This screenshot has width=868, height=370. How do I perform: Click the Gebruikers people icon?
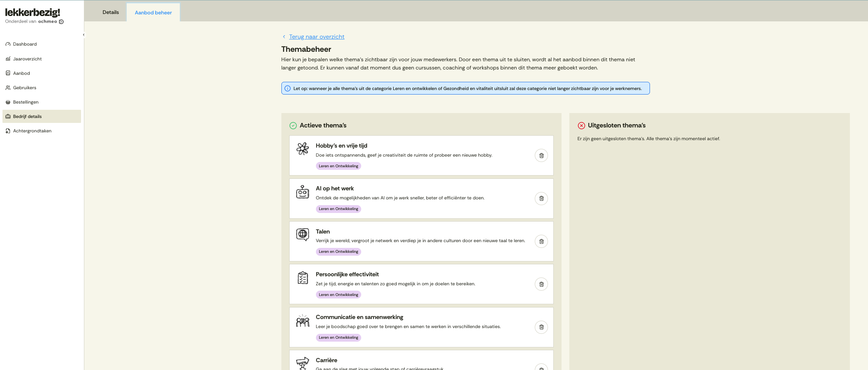[8, 88]
